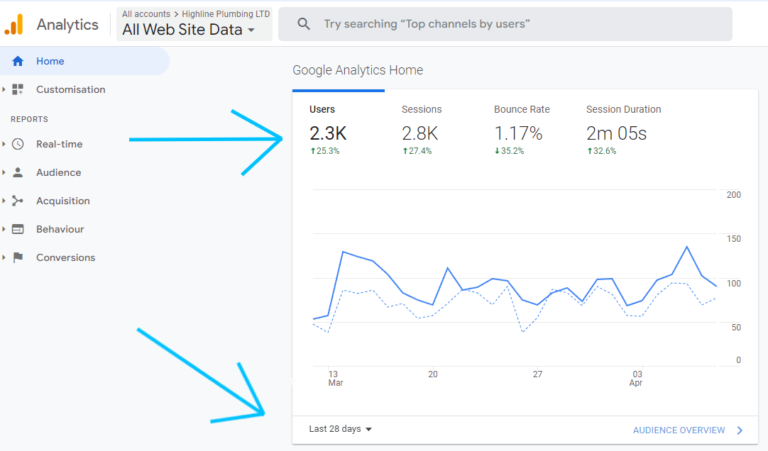Click the Home house icon
The height and width of the screenshot is (451, 768).
pos(18,61)
